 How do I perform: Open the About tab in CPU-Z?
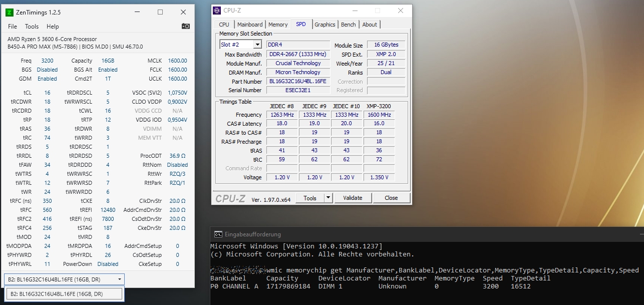(370, 25)
